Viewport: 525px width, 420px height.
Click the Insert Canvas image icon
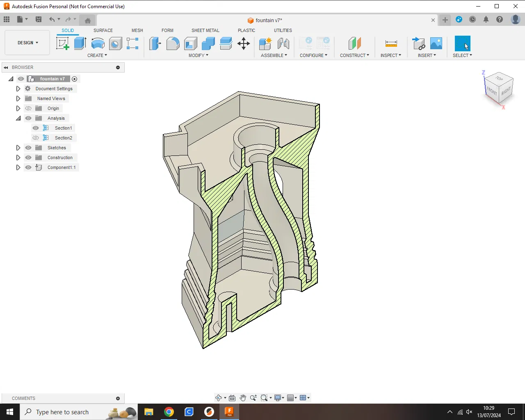(x=436, y=43)
